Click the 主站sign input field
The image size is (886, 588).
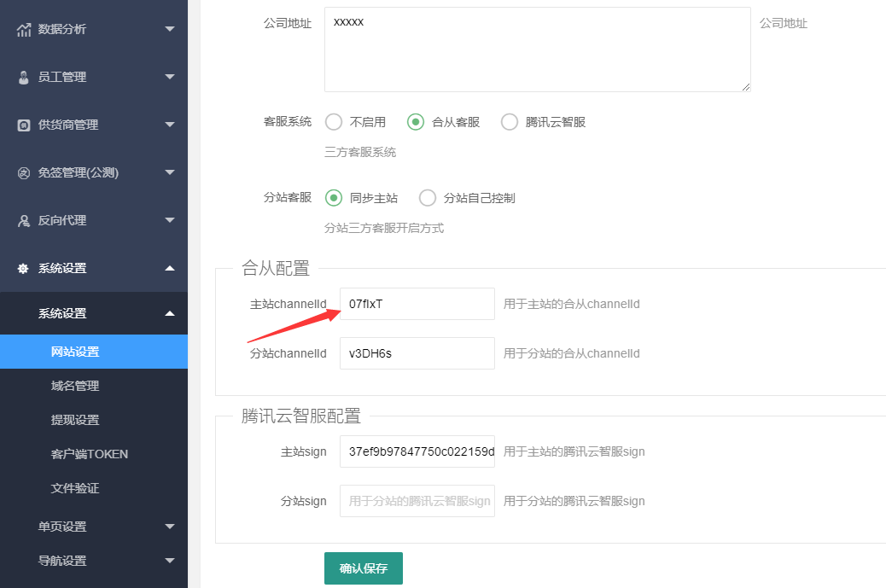tap(417, 451)
